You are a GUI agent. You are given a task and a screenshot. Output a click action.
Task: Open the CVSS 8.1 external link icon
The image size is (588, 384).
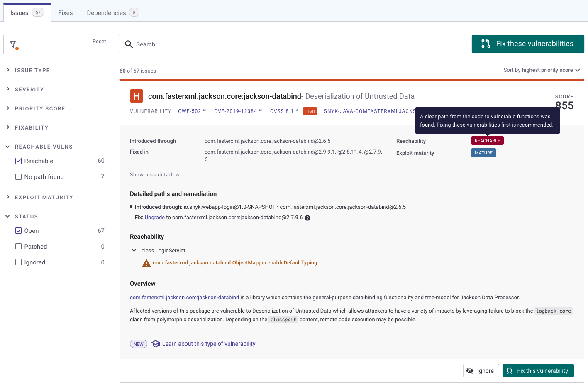297,110
